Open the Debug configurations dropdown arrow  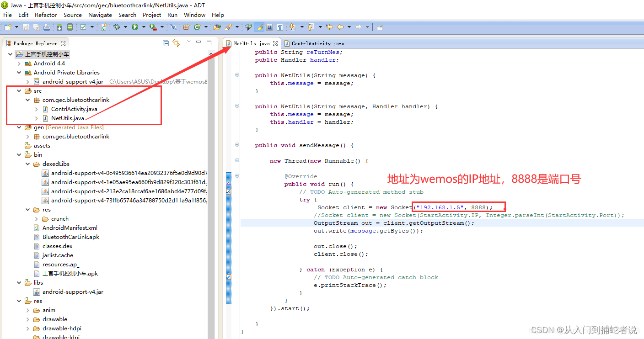[x=125, y=27]
